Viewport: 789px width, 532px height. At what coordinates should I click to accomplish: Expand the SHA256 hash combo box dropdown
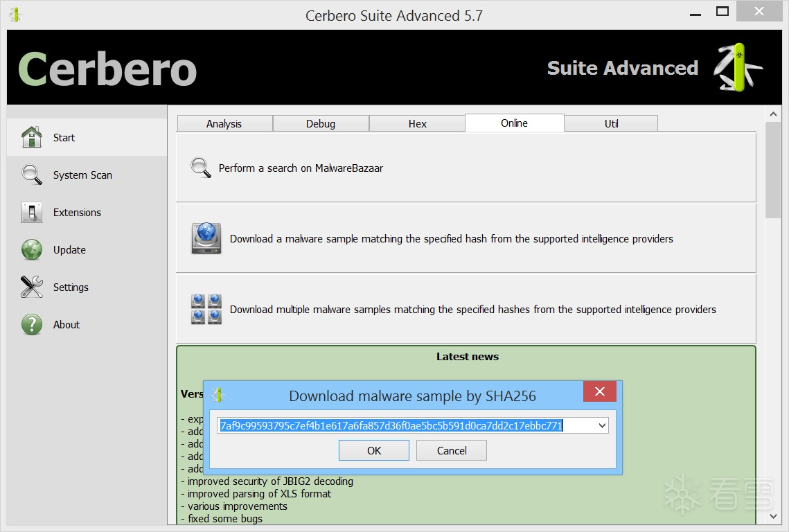pos(602,426)
